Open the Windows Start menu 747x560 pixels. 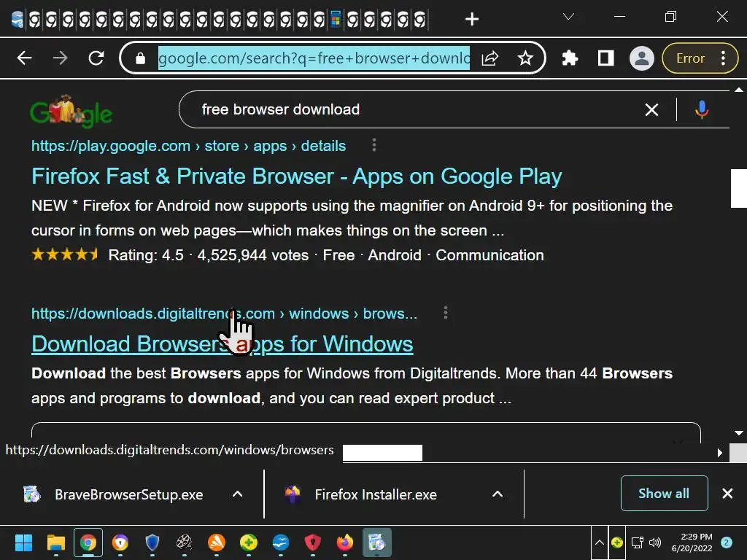[23, 542]
